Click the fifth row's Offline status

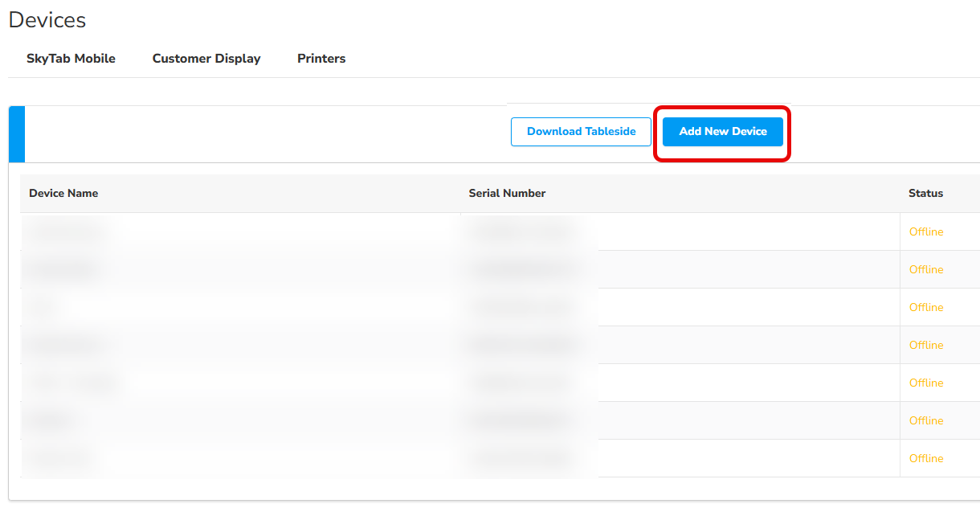[926, 383]
